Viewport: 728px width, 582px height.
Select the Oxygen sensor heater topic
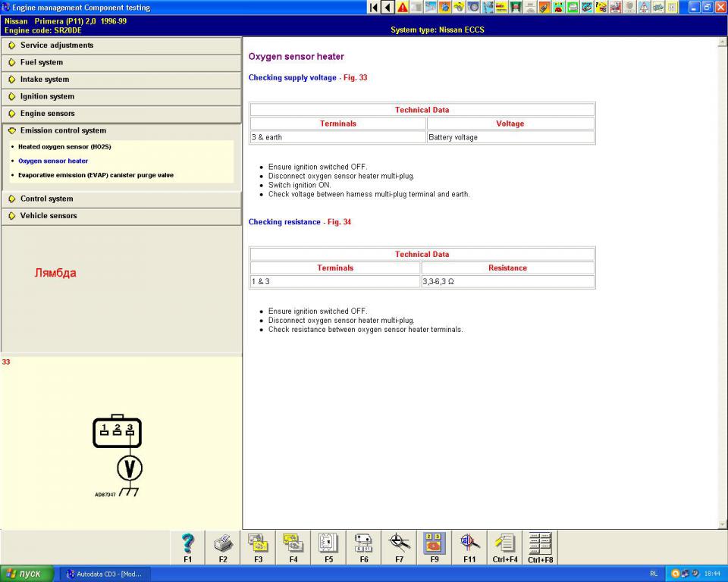(x=53, y=161)
